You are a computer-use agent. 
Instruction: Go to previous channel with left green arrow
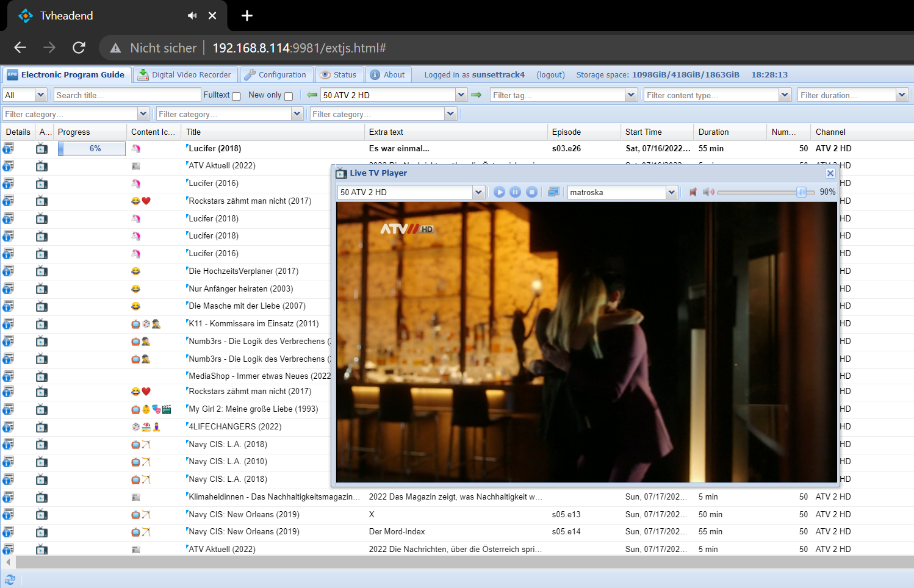312,95
